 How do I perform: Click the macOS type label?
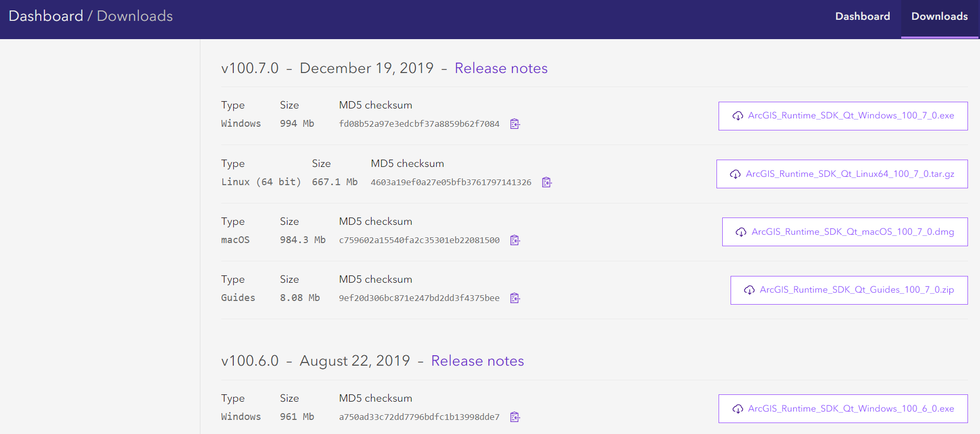click(235, 240)
